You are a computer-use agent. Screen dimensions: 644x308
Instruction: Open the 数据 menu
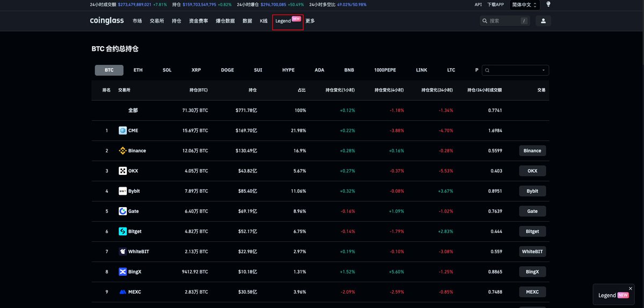(247, 21)
